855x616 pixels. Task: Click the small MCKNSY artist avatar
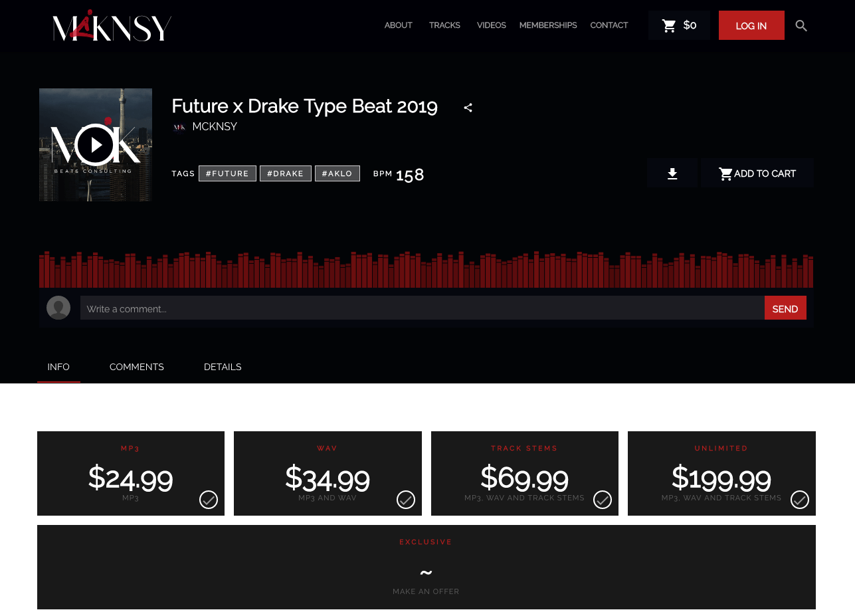179,127
